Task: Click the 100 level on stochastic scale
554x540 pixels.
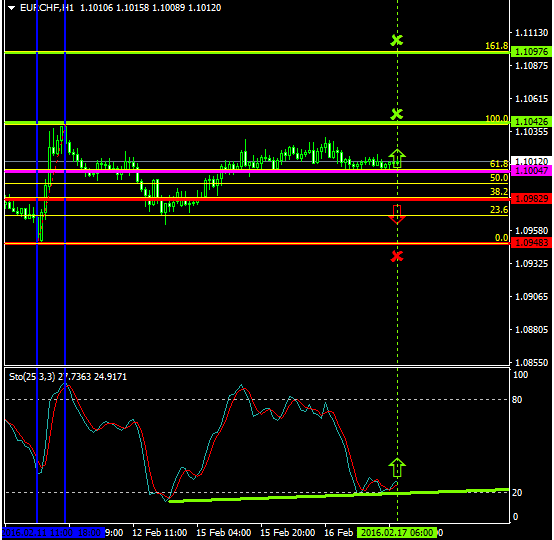Action: [x=520, y=375]
